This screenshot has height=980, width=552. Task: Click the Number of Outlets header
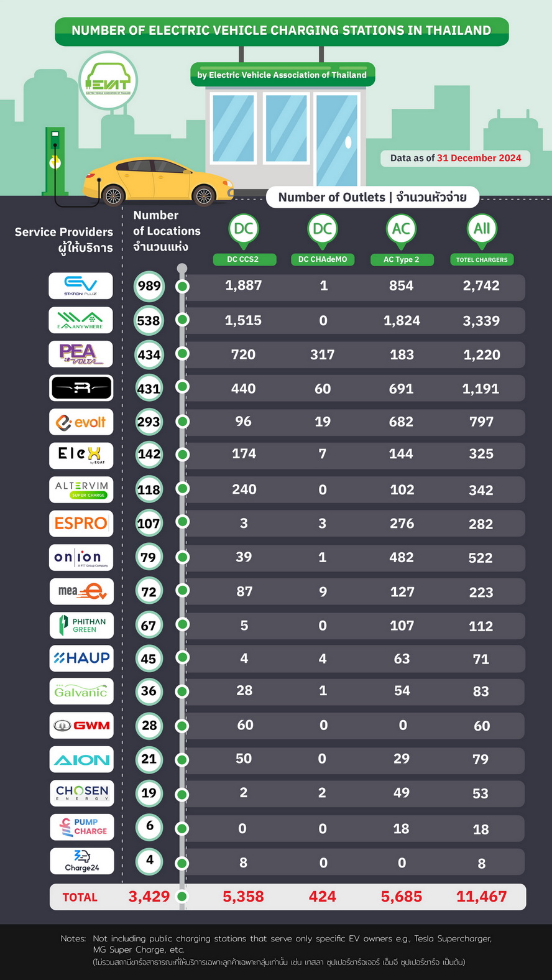pos(372,197)
